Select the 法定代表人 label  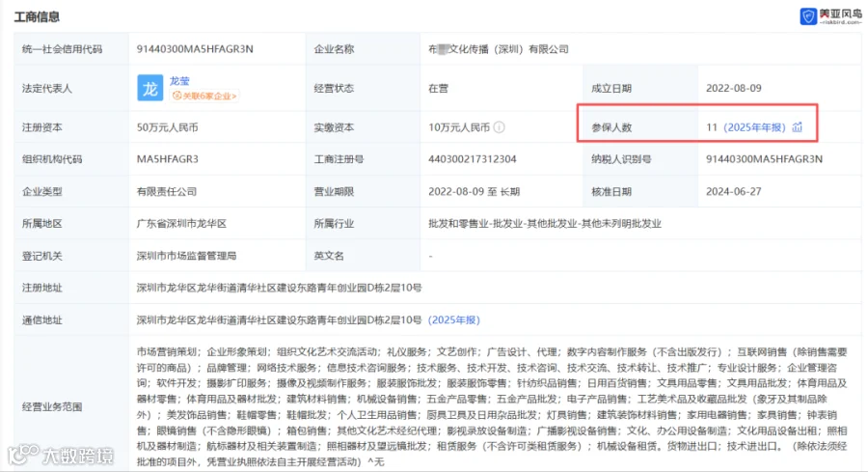(x=47, y=88)
